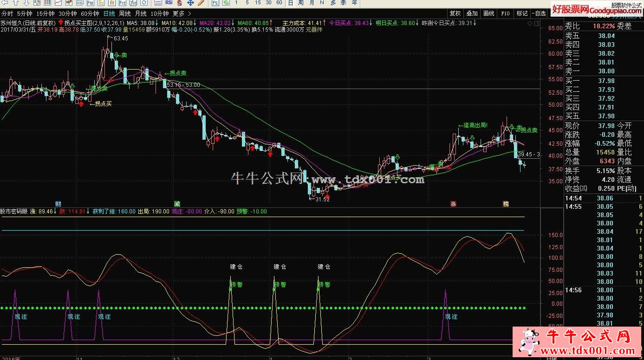This screenshot has height=360, width=644.
Task: Open the grid table toolbar icon
Action: 47,3
